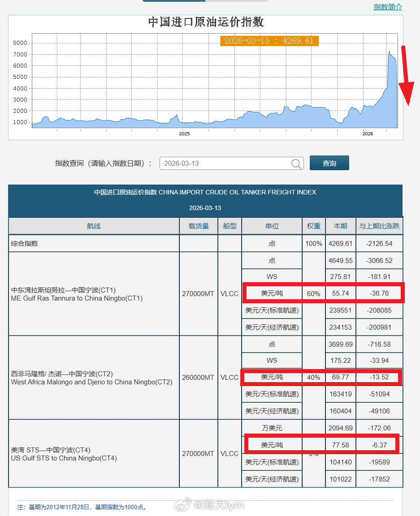This screenshot has width=420, height=516.
Task: Click the 万美元 unit cell
Action: pyautogui.click(x=272, y=428)
